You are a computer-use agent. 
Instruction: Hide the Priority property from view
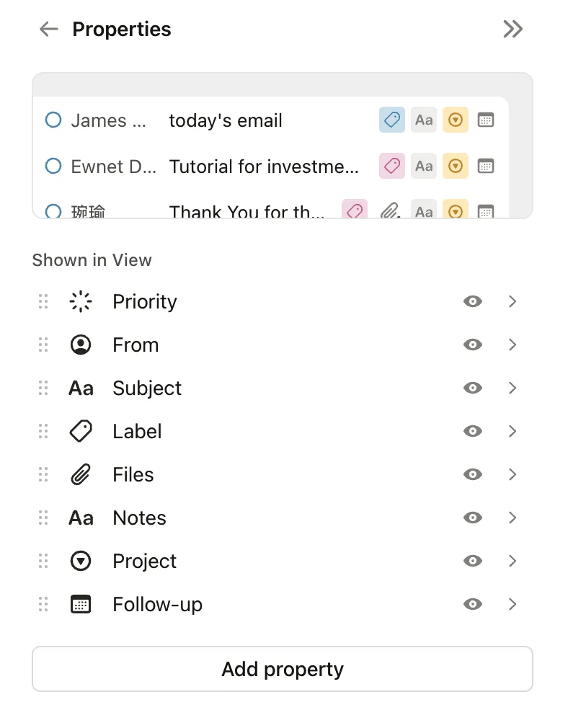tap(473, 301)
